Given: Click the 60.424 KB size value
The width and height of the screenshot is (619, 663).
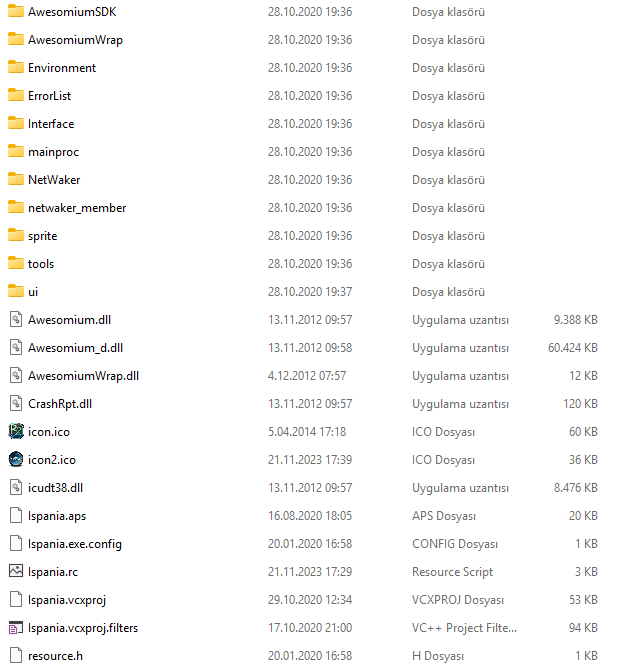Looking at the screenshot, I should point(573,348).
